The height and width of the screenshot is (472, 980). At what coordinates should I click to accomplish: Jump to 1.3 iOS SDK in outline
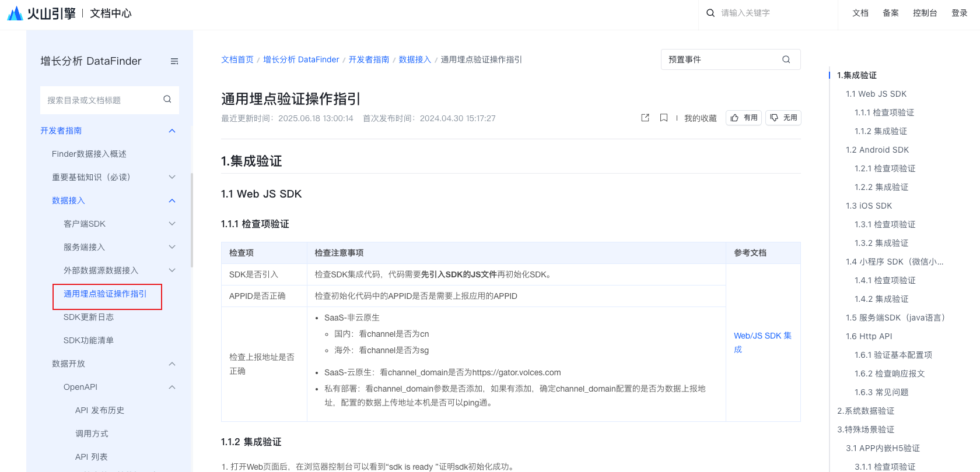click(x=869, y=206)
